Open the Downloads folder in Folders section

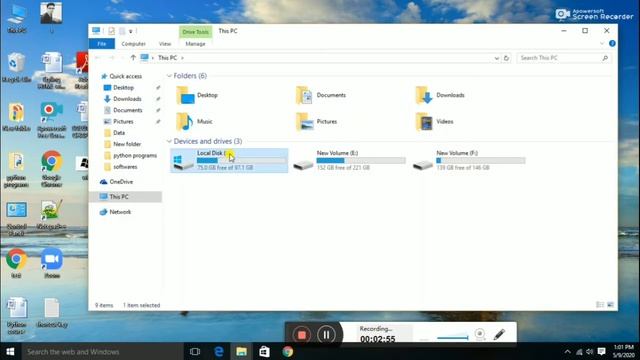point(440,95)
